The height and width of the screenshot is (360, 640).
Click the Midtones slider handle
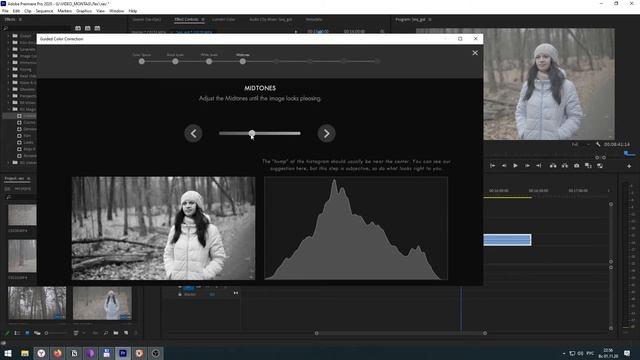tap(252, 133)
